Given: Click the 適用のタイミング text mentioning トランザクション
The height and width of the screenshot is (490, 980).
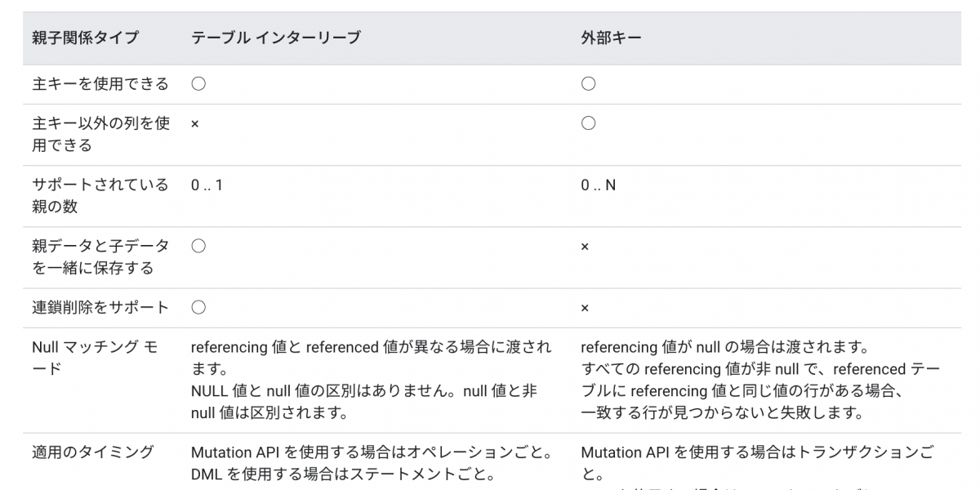Looking at the screenshot, I should 756,461.
